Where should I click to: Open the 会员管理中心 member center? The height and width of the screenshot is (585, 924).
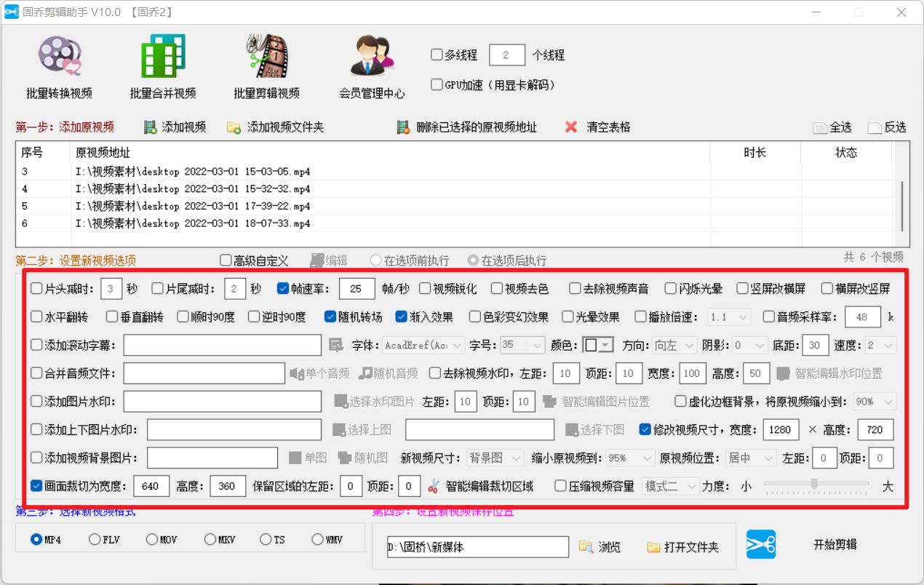(371, 65)
